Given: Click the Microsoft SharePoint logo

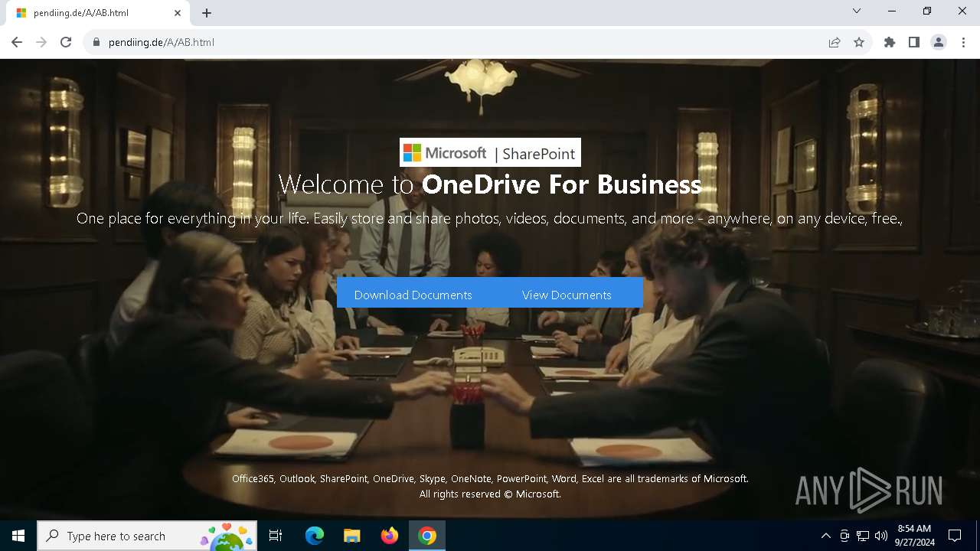Looking at the screenshot, I should point(490,152).
